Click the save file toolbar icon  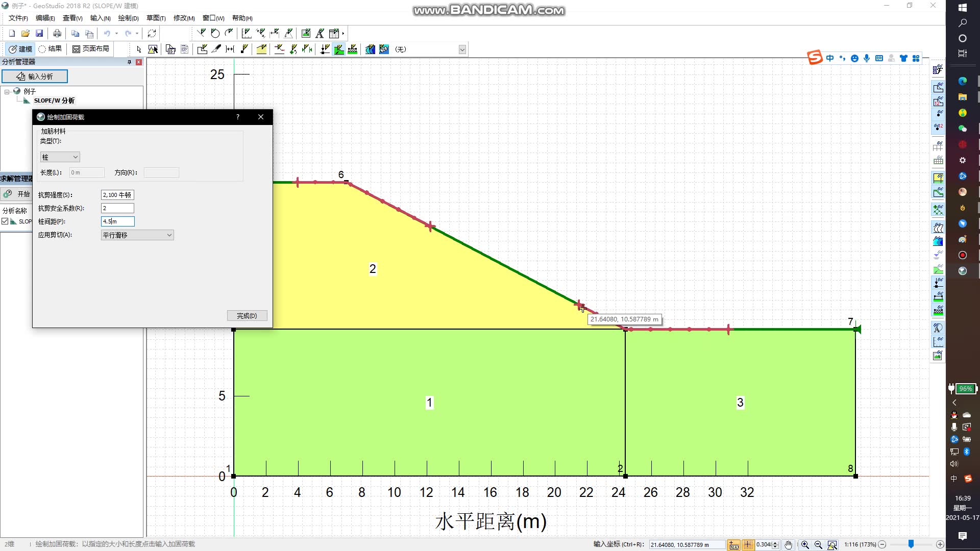pos(39,34)
